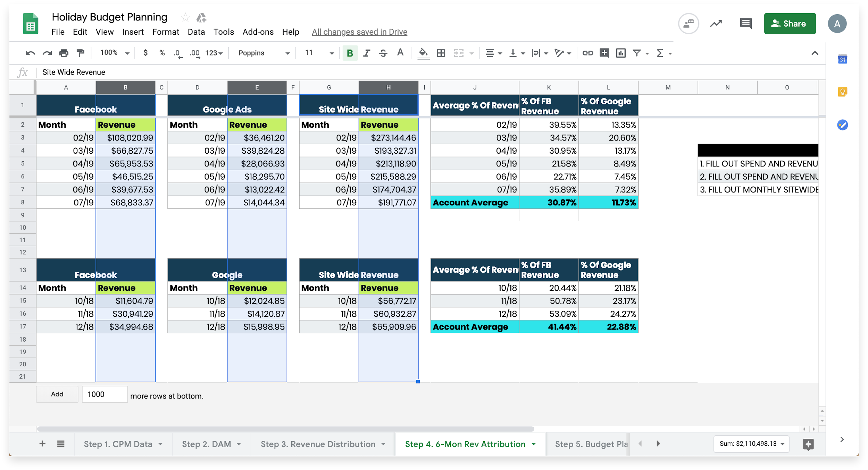The image size is (868, 470).
Task: Open the Sum status dropdown
Action: click(x=752, y=444)
